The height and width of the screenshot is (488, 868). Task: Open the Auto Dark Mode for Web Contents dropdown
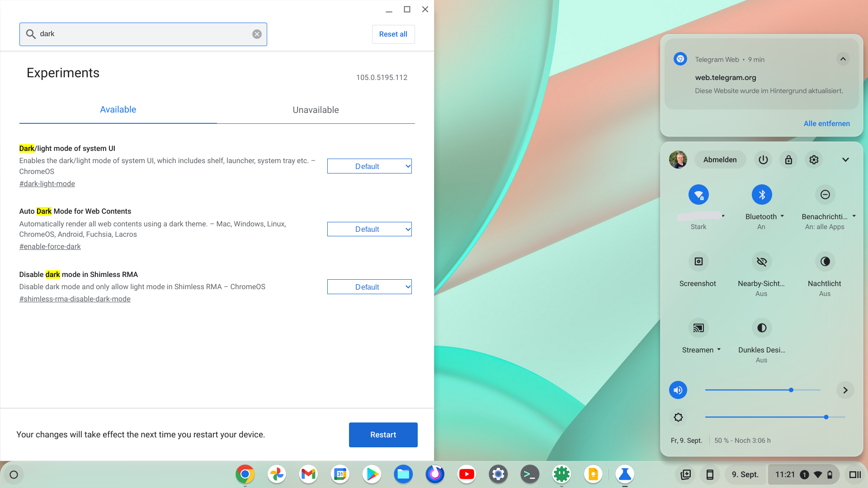pos(369,229)
